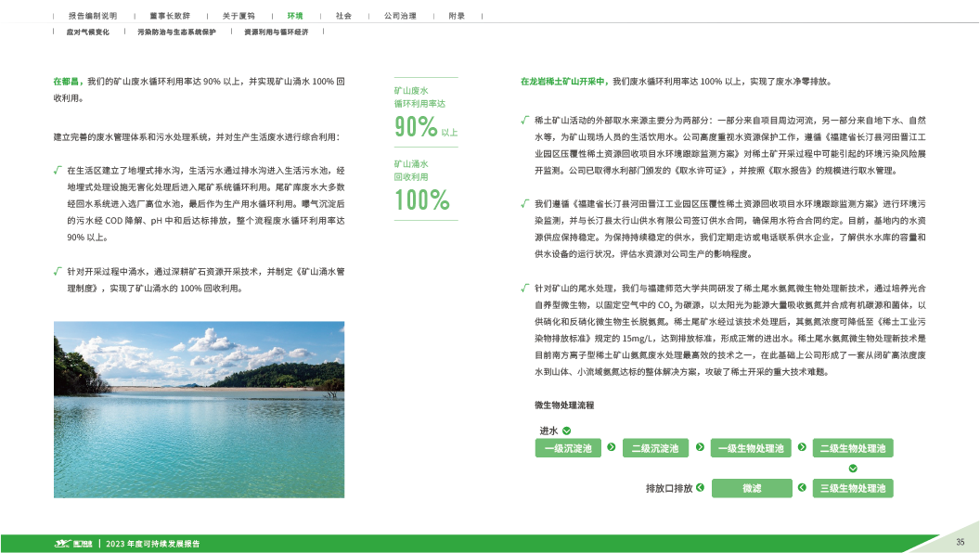
Task: Click the down arrow below 二级生物处理池
Action: coord(853,468)
